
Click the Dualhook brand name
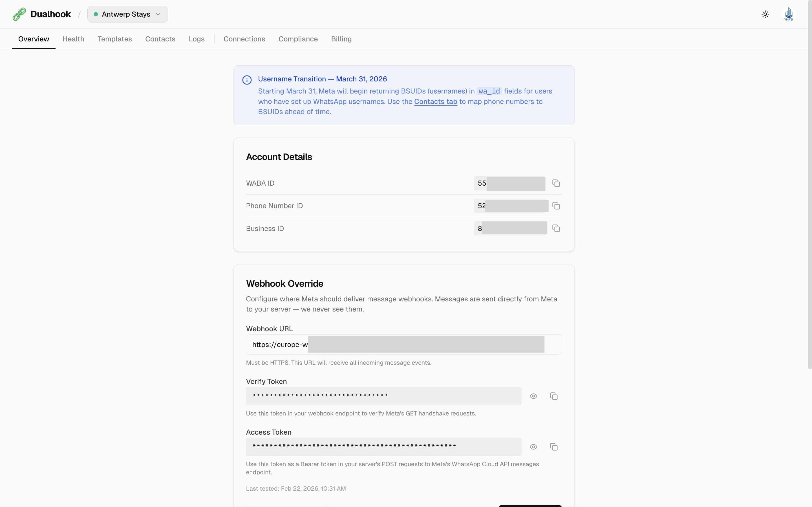point(51,14)
